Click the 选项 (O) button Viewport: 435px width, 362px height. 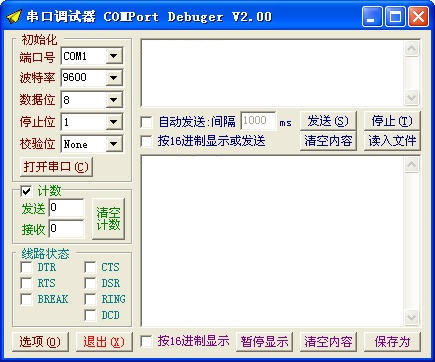[40, 342]
